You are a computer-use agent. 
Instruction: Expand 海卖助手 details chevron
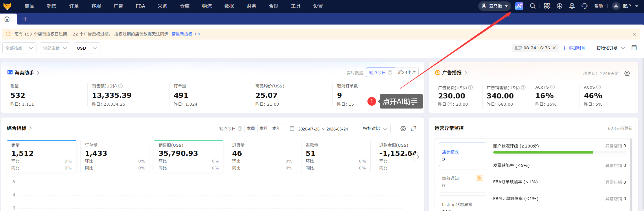pos(38,73)
